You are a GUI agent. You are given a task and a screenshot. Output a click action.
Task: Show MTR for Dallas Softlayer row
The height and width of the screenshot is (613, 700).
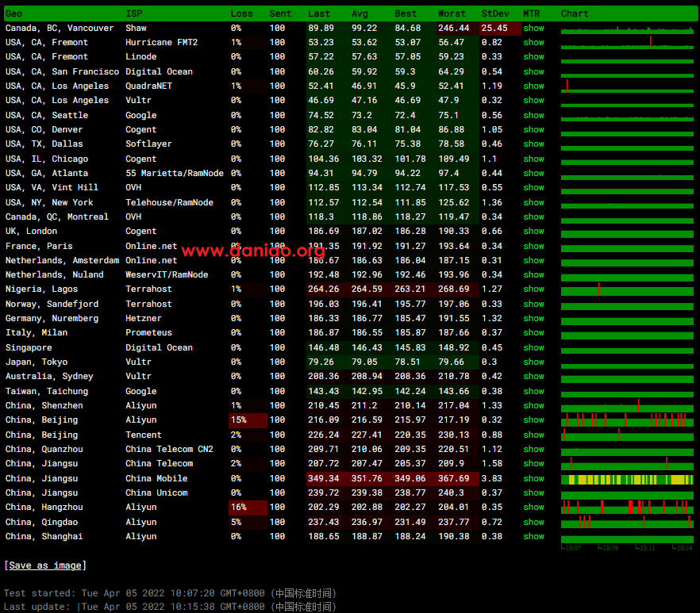[x=533, y=144]
